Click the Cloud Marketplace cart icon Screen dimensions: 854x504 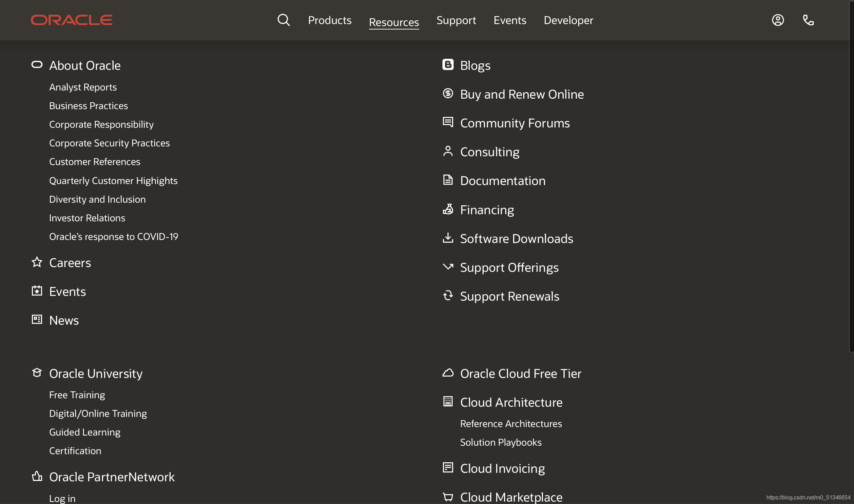click(448, 497)
